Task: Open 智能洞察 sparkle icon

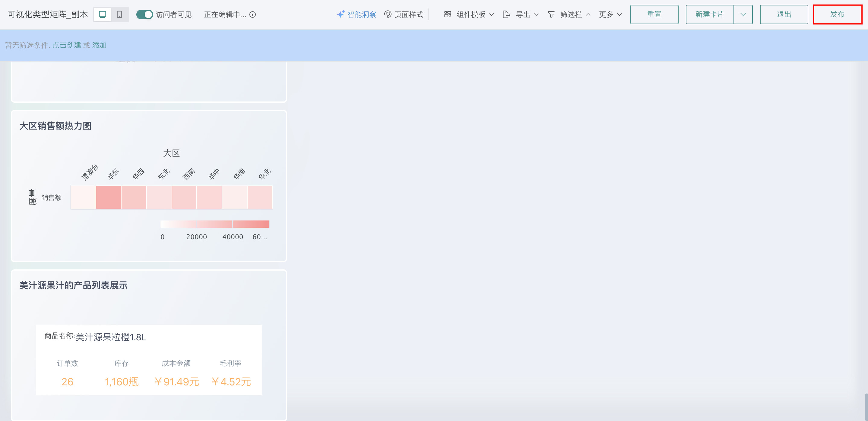Action: click(x=341, y=14)
